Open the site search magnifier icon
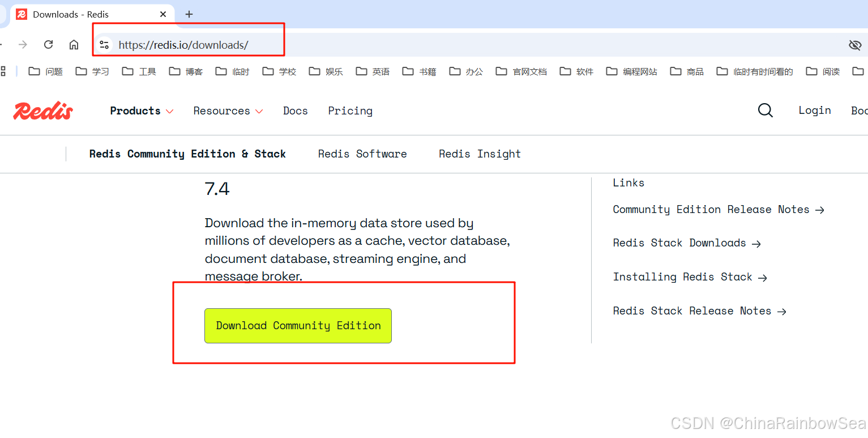 pyautogui.click(x=765, y=110)
